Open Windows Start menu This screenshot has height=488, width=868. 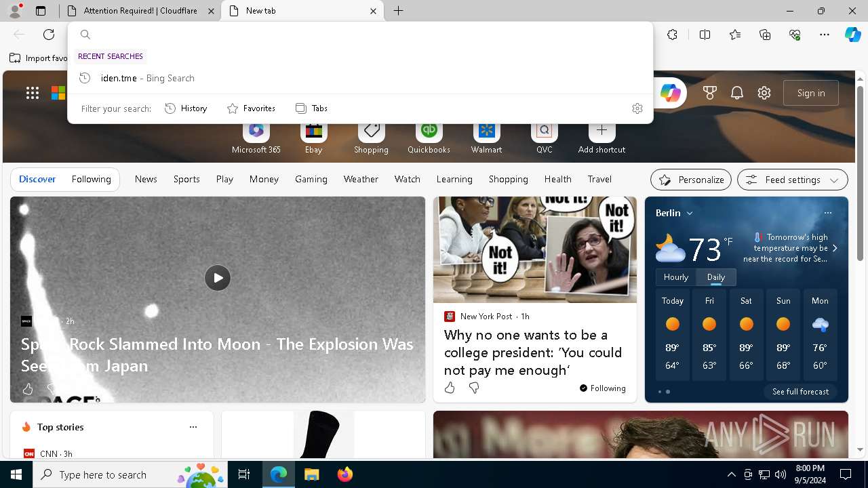click(16, 474)
